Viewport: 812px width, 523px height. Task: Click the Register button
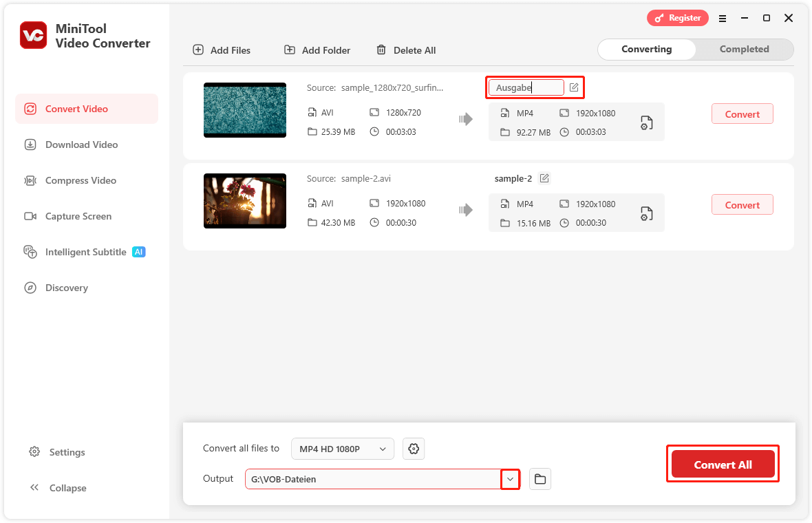pos(677,18)
